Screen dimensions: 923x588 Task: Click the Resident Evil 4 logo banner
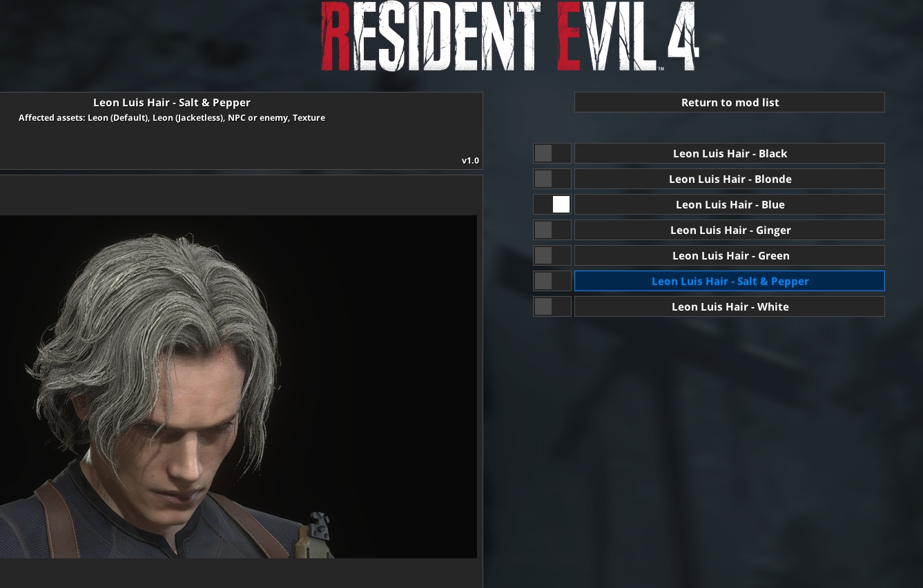pos(509,38)
